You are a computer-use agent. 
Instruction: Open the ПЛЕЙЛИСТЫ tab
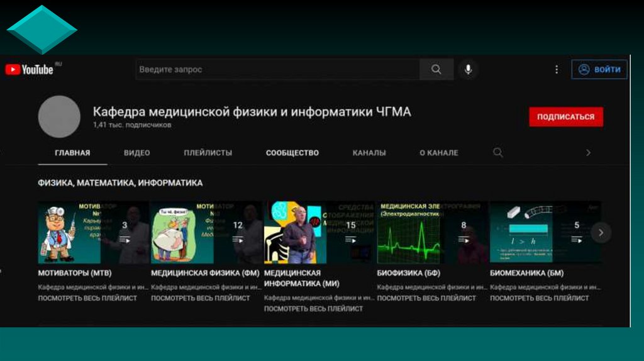point(208,153)
